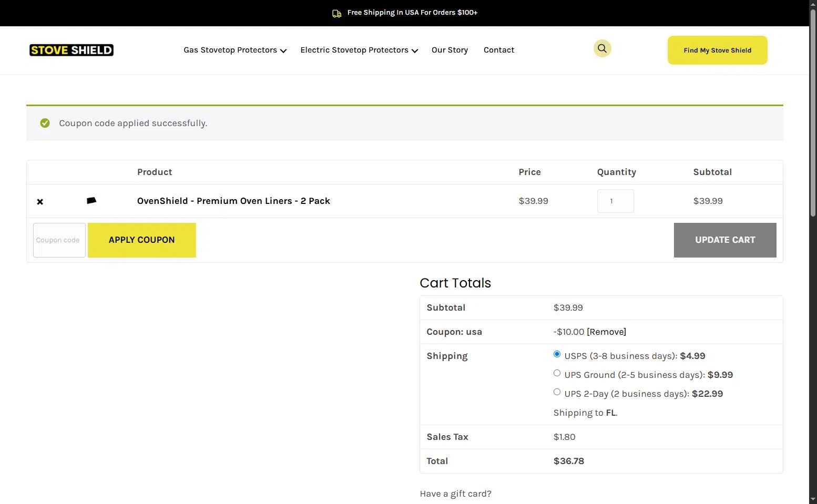Click the shipping truck icon in banner

coord(337,13)
